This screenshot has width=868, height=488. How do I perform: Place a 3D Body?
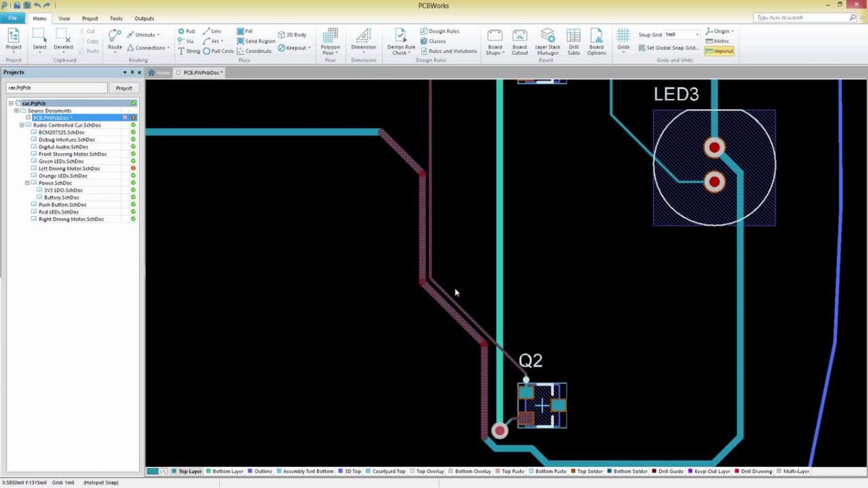(293, 33)
